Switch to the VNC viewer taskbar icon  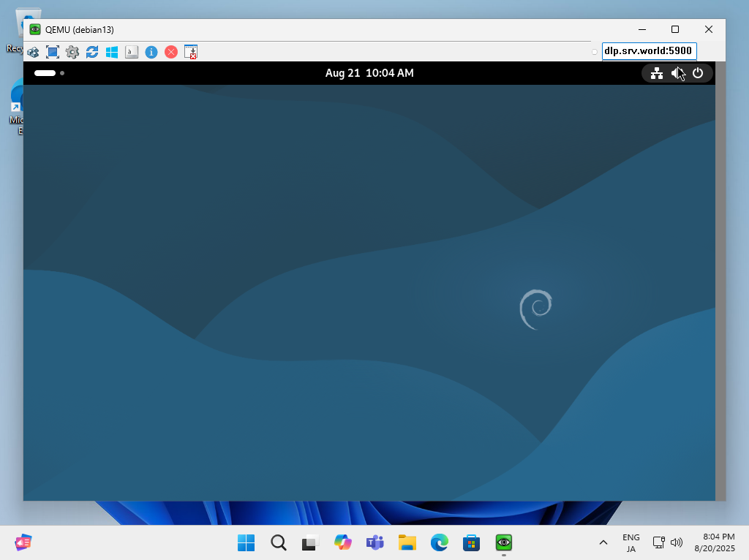(x=504, y=542)
